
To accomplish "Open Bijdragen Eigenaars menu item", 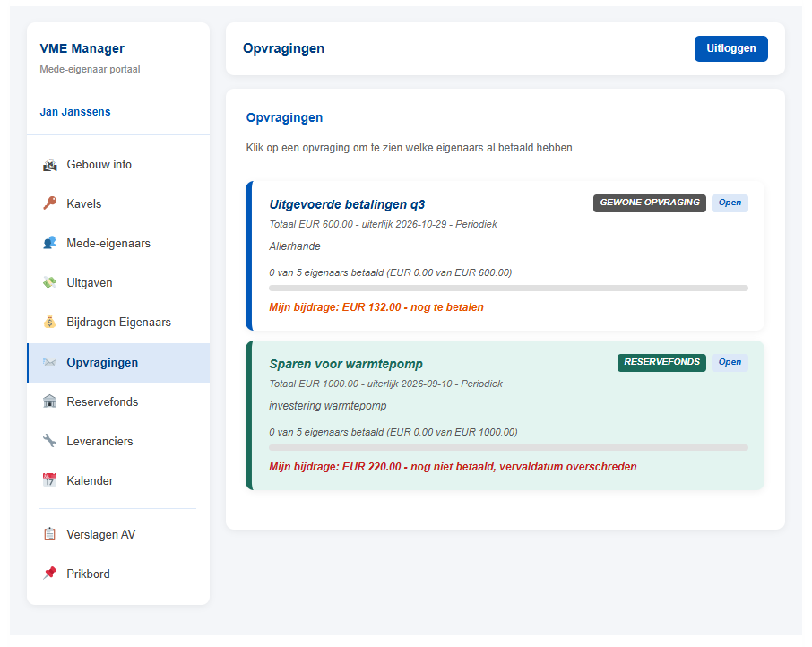I will [118, 322].
